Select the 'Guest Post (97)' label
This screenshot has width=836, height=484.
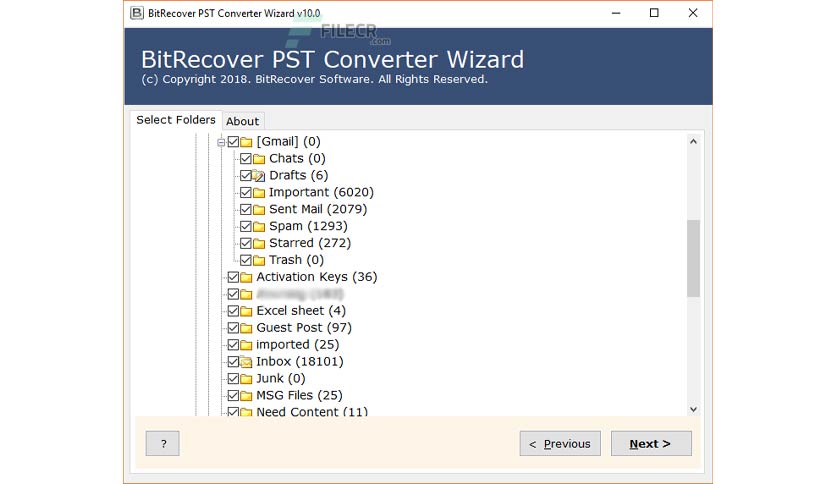pos(304,328)
